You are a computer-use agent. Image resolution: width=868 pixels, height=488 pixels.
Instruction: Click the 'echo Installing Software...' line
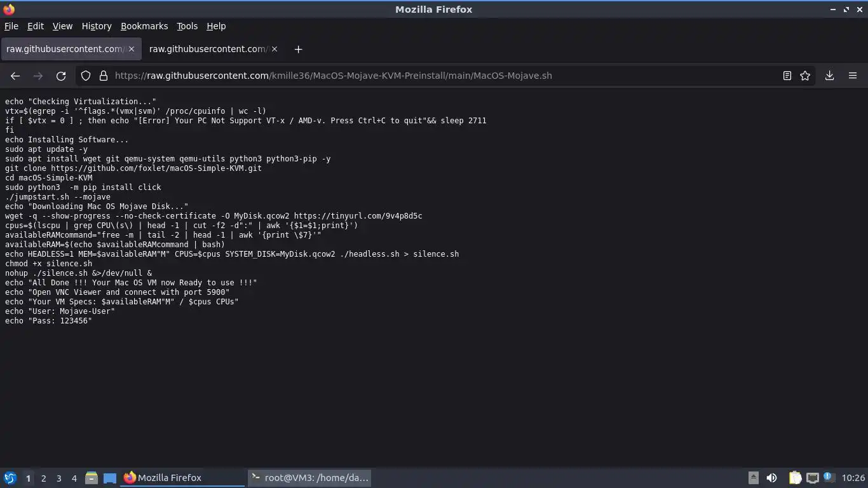click(x=67, y=140)
